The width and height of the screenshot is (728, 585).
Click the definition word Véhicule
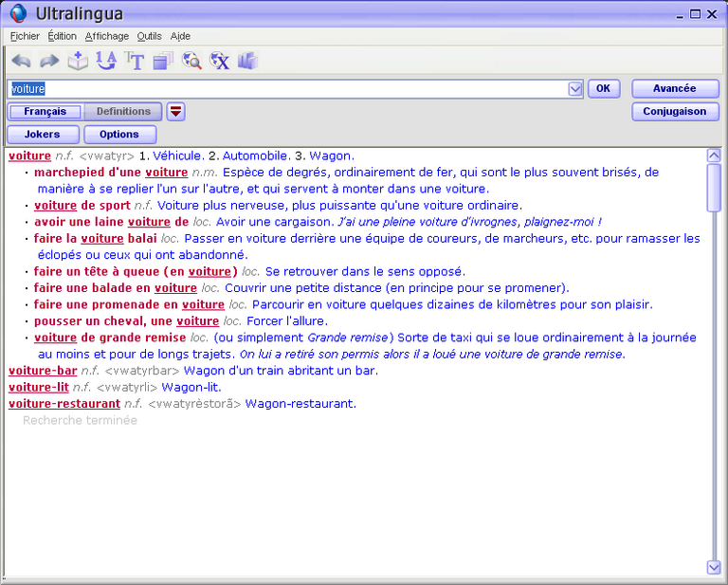[x=176, y=156]
